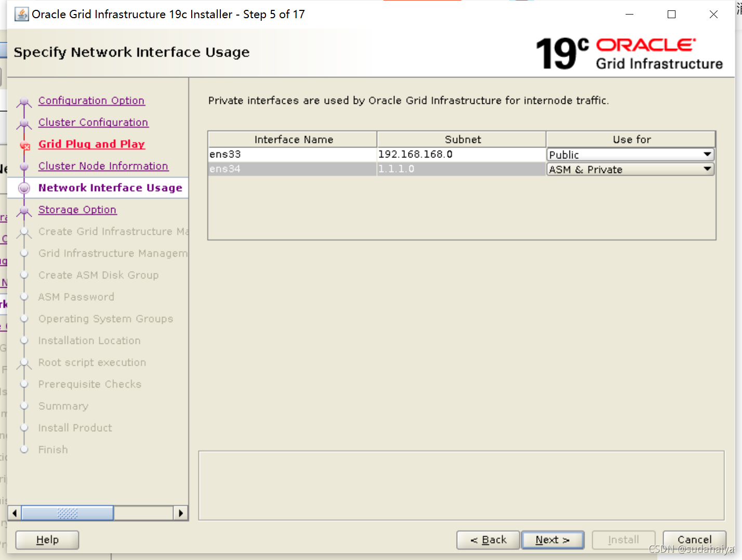Click the error icon beside Grid Plug and Play

coord(24,145)
